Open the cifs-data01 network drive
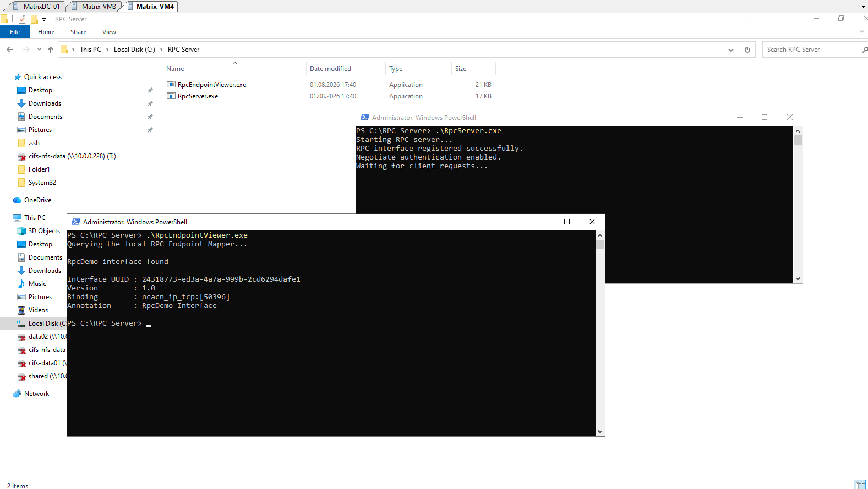 pyautogui.click(x=47, y=363)
